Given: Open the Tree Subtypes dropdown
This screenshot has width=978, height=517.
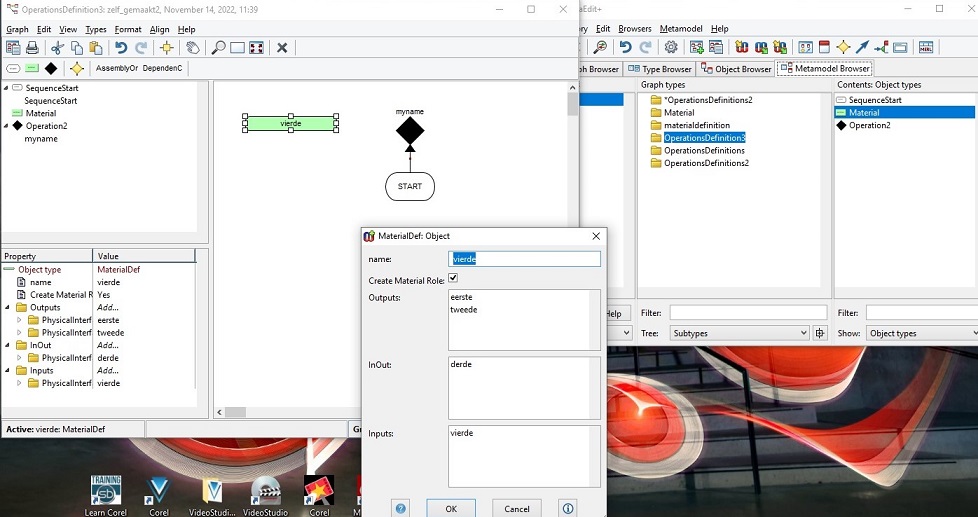Looking at the screenshot, I should point(738,333).
